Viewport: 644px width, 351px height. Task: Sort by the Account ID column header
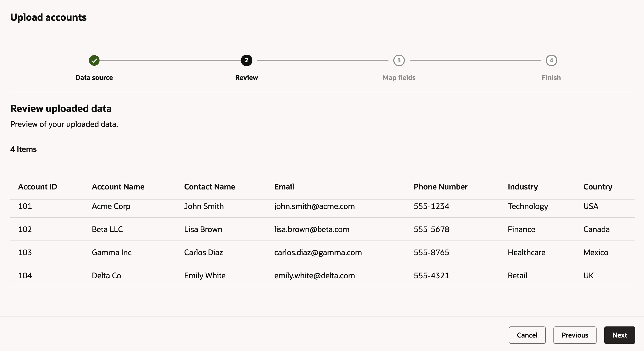[38, 187]
